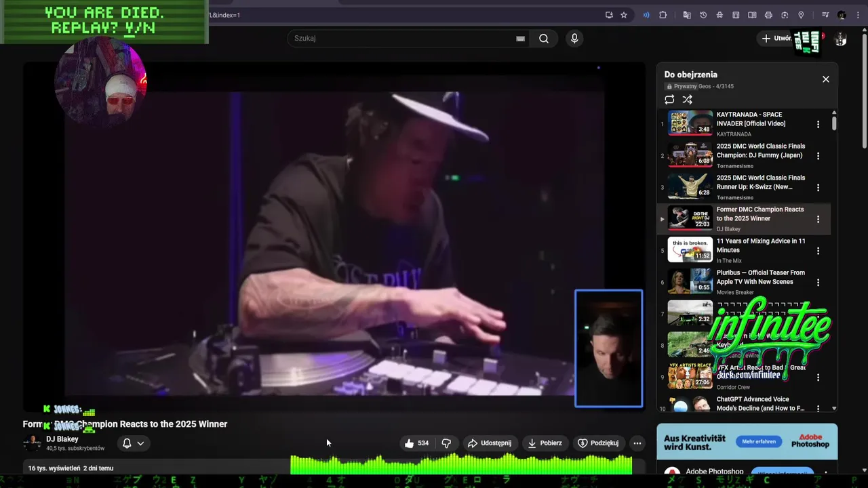Click the 11 Years of Mixing Advice thumbnail
Image resolution: width=868 pixels, height=488 pixels.
[x=690, y=250]
